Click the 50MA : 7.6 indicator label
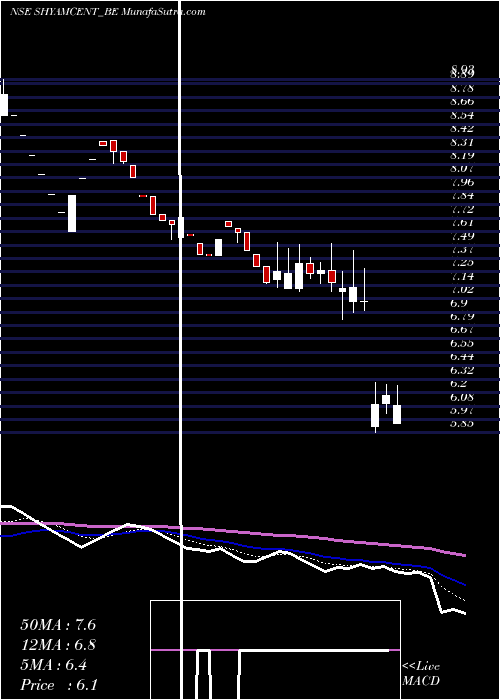The image size is (500, 700). coord(58,625)
